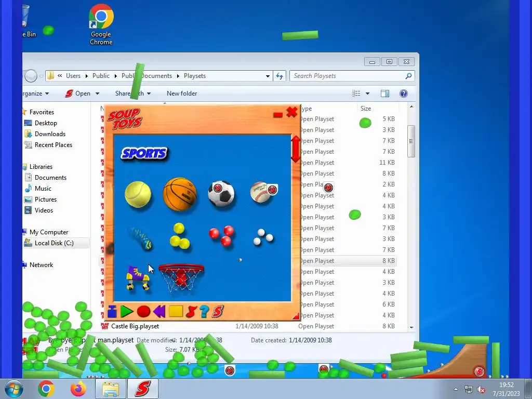Select the basketball hoop toy
Screen dimensions: 532x399
(x=181, y=277)
